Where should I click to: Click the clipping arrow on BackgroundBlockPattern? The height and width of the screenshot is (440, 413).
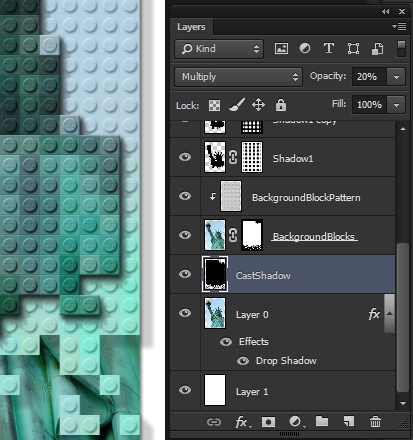[x=213, y=196]
